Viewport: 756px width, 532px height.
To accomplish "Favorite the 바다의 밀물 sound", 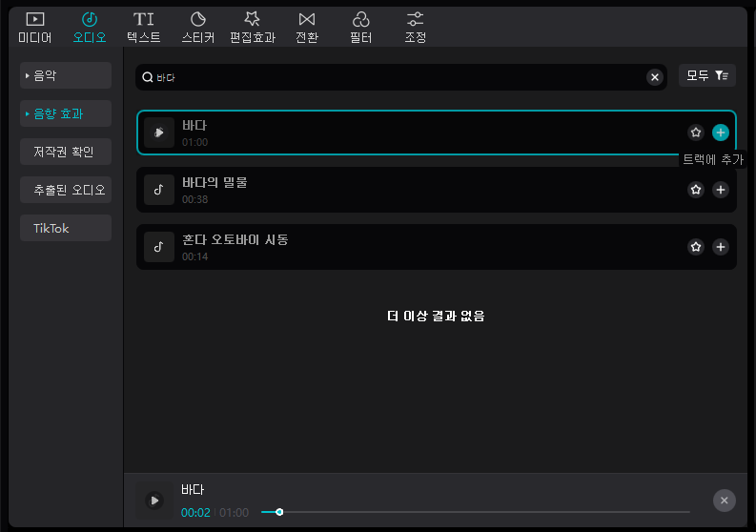I will coord(695,190).
